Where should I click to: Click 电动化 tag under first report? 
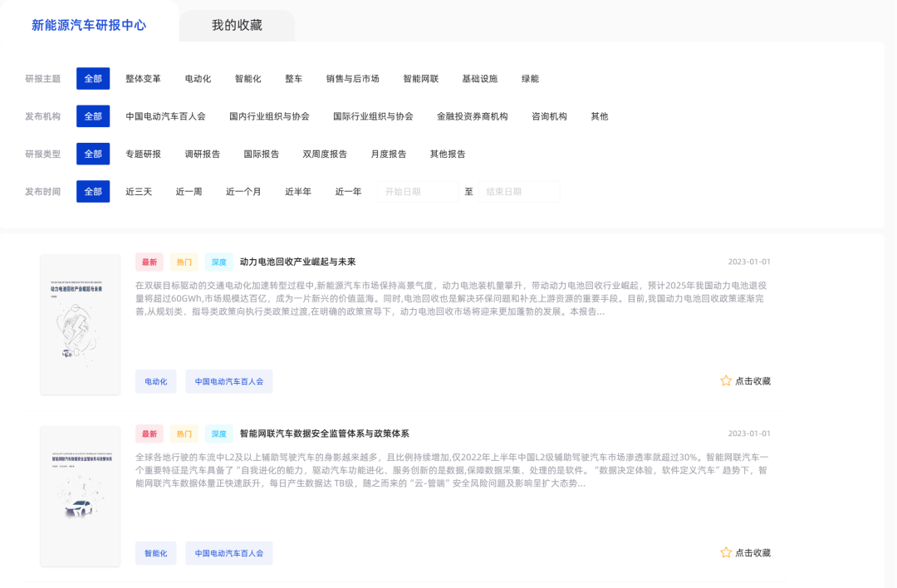pos(156,381)
